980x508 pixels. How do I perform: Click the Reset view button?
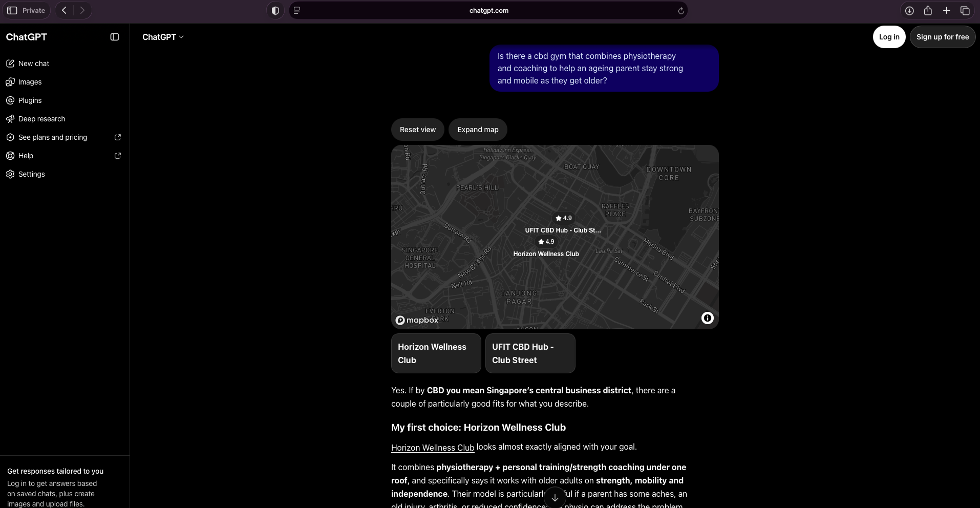coord(418,130)
